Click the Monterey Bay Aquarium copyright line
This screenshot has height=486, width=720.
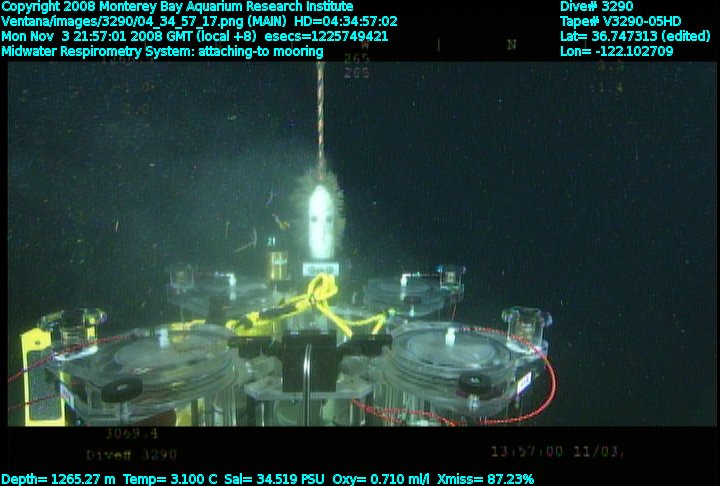coord(177,7)
